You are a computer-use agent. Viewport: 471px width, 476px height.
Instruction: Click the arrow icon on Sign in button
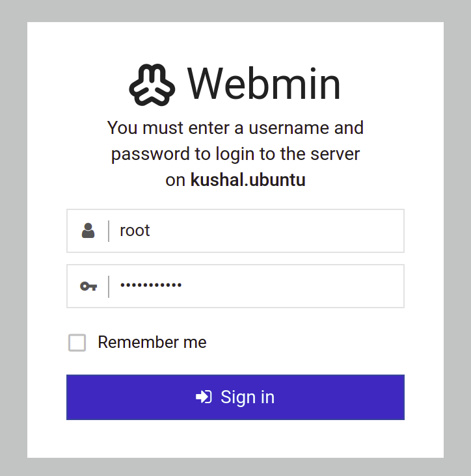click(x=204, y=397)
